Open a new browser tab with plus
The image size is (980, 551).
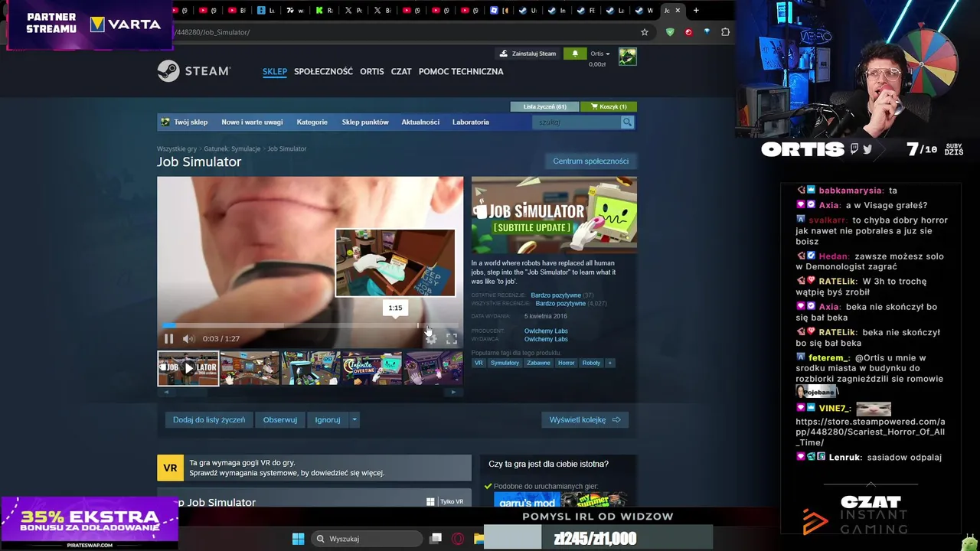(x=696, y=11)
